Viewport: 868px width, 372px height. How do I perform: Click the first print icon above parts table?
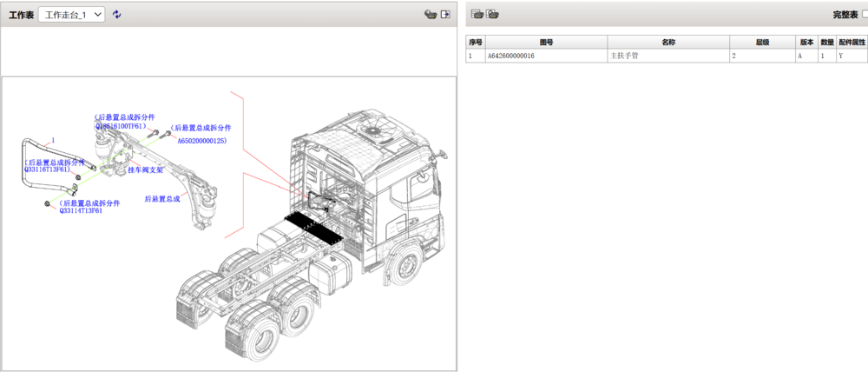pos(477,14)
